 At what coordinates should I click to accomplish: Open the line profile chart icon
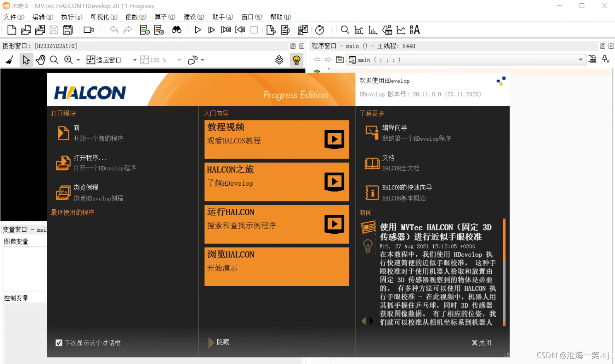click(x=401, y=30)
